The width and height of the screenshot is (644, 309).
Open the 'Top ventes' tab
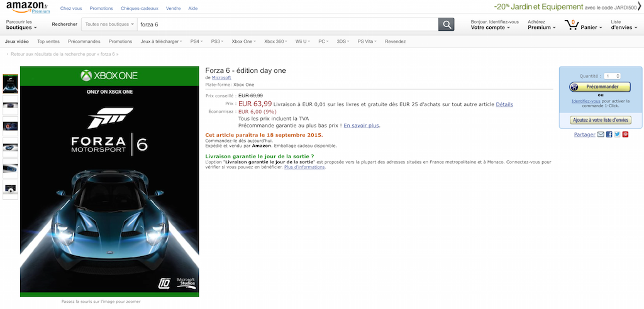coord(48,41)
